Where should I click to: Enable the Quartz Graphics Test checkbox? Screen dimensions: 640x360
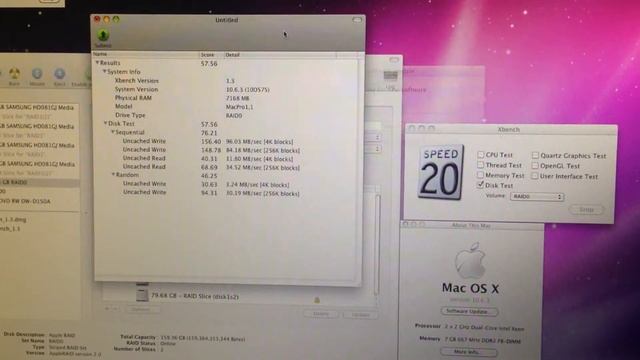coord(535,155)
